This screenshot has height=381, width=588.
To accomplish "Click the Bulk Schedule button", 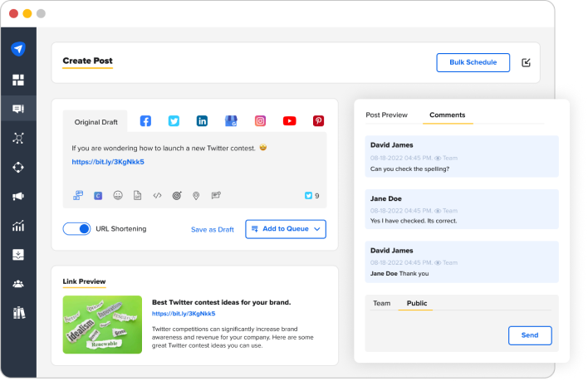I will 473,62.
